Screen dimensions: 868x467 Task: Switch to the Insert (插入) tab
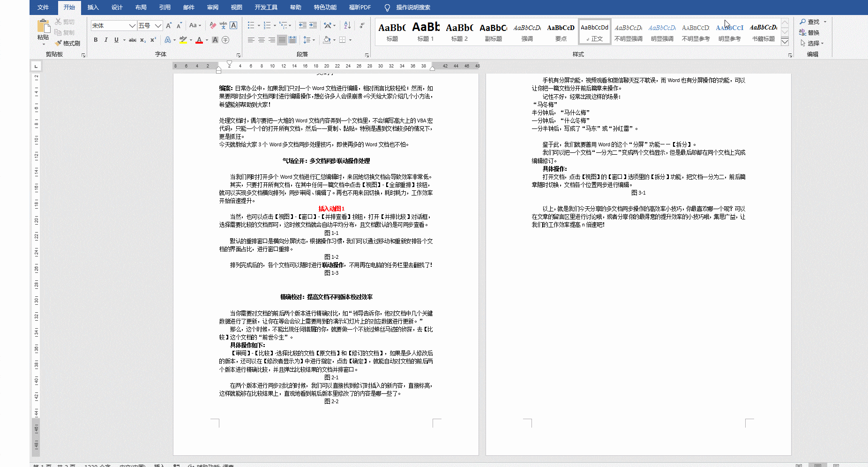click(x=93, y=8)
